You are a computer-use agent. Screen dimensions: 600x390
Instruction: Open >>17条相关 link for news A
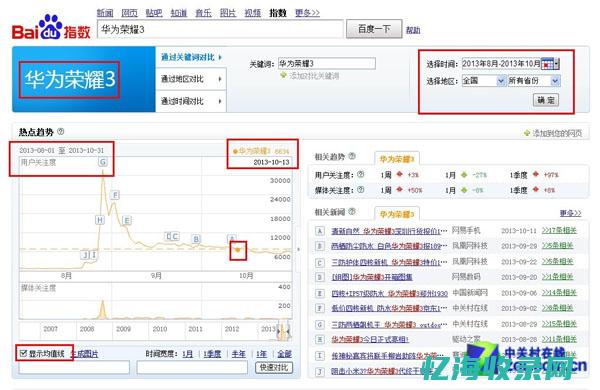(x=559, y=230)
